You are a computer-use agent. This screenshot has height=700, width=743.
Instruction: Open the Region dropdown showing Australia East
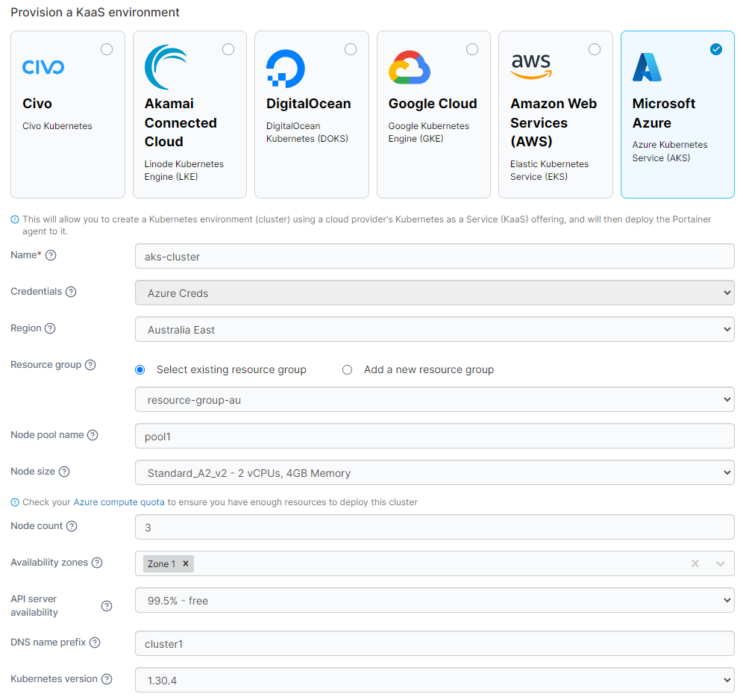pyautogui.click(x=434, y=329)
